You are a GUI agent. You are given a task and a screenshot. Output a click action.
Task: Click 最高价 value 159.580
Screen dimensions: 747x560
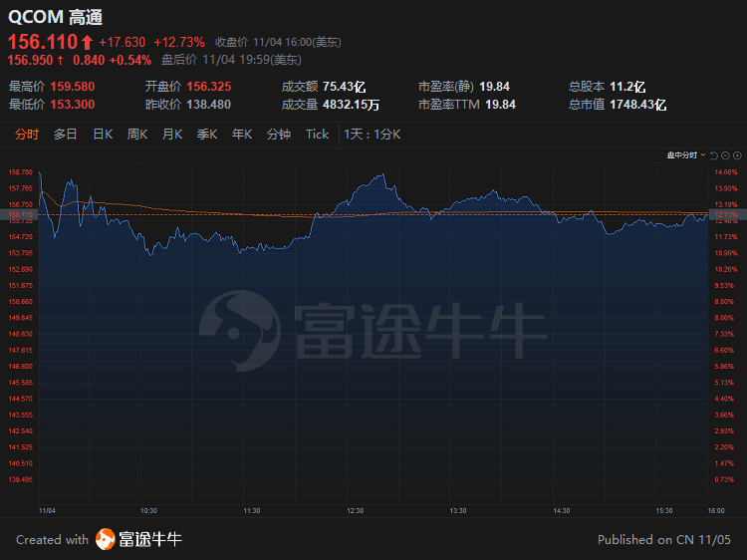73,87
